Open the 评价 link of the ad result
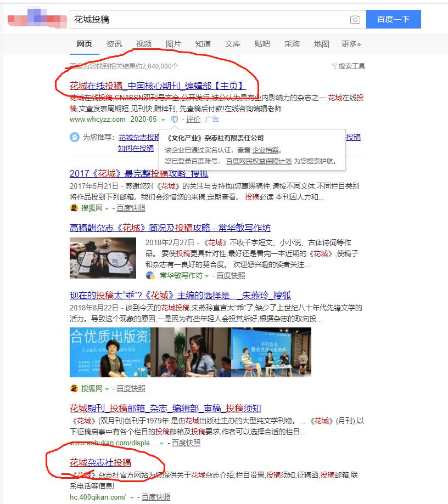Screen dimensions: 448x504 pos(193,119)
